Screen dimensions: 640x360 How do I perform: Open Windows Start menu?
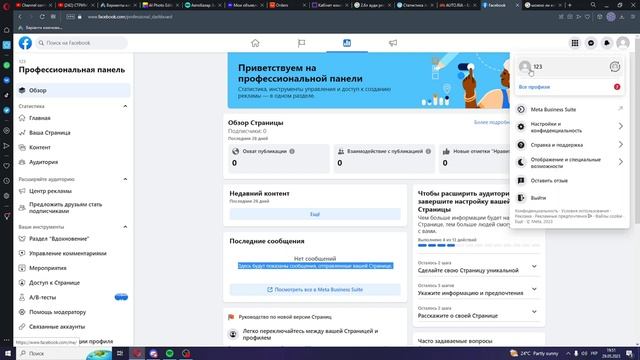tap(7, 353)
